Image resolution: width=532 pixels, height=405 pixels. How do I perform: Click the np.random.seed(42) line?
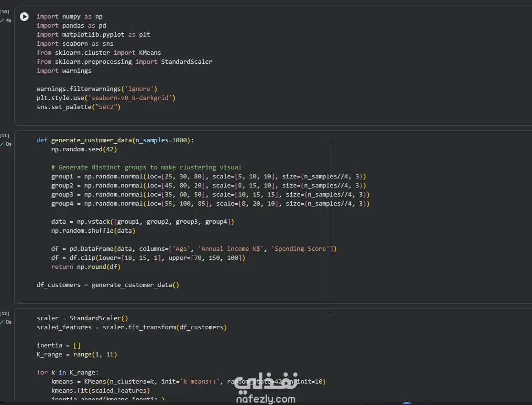[84, 149]
